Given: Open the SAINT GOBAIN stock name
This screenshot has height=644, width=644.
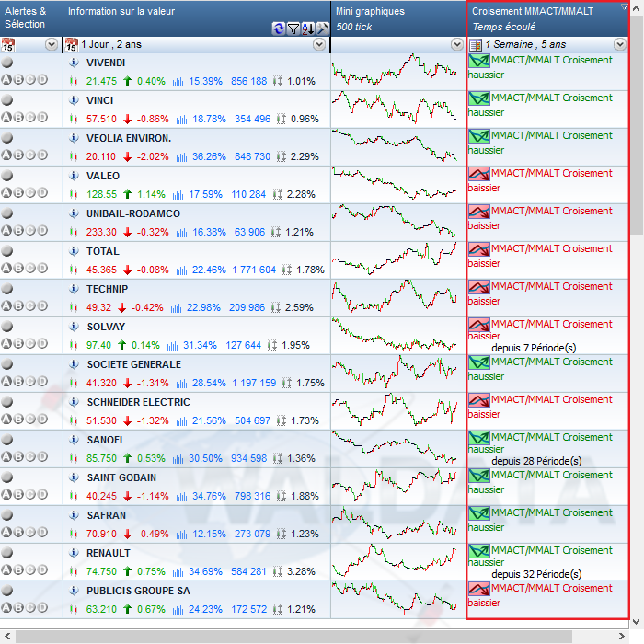Looking at the screenshot, I should click(121, 477).
